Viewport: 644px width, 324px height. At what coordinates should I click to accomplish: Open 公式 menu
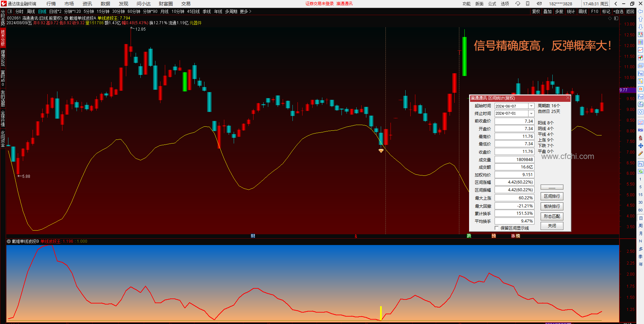click(492, 4)
